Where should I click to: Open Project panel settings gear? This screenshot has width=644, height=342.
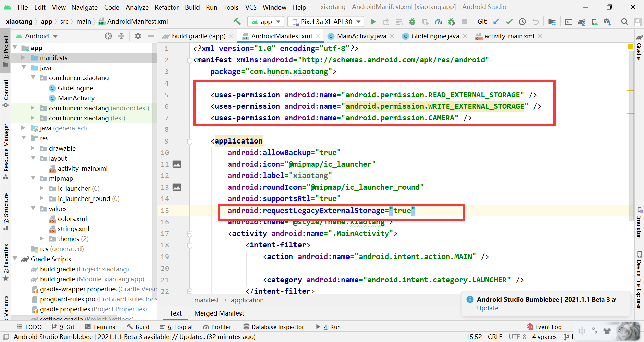tap(138, 36)
